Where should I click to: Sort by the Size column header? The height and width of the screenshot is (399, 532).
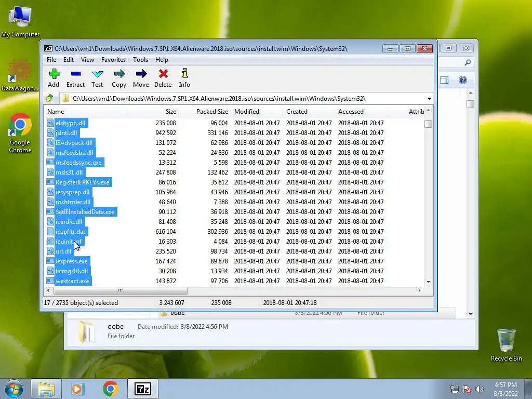pos(153,112)
